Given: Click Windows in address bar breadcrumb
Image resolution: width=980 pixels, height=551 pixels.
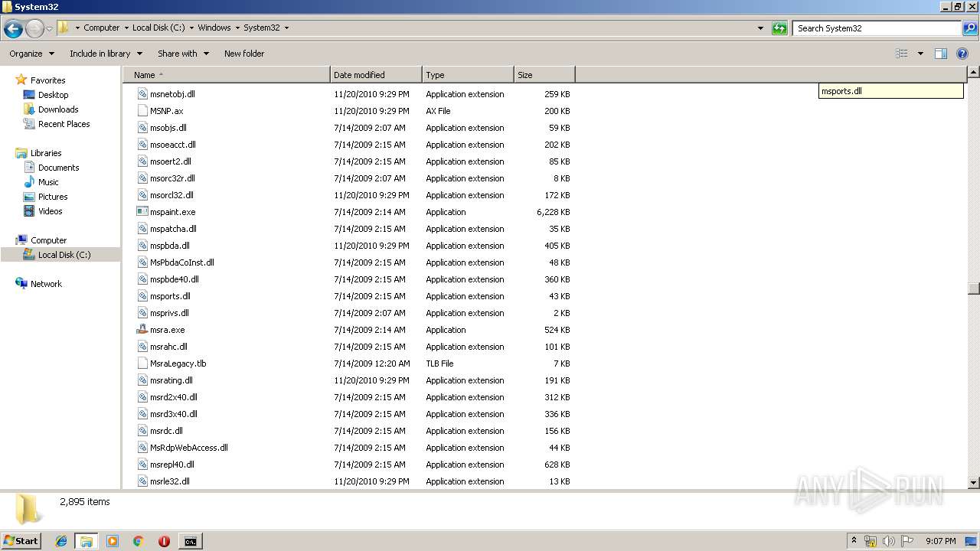Looking at the screenshot, I should coord(214,28).
